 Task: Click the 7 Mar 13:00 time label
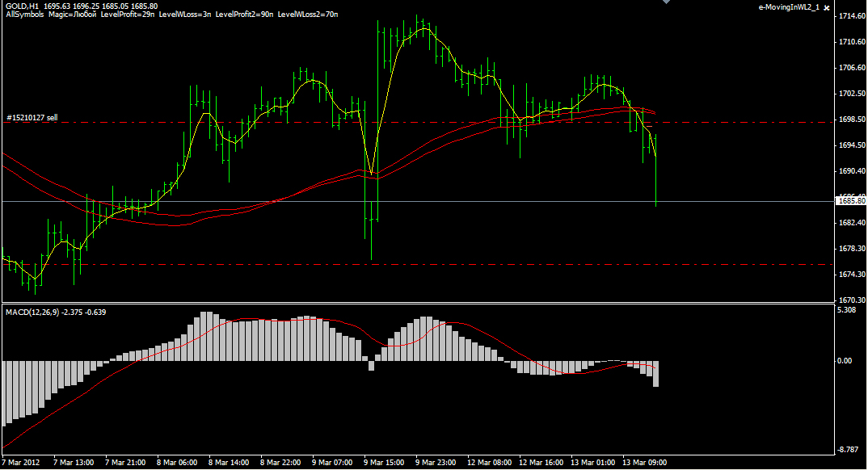pyautogui.click(x=74, y=463)
